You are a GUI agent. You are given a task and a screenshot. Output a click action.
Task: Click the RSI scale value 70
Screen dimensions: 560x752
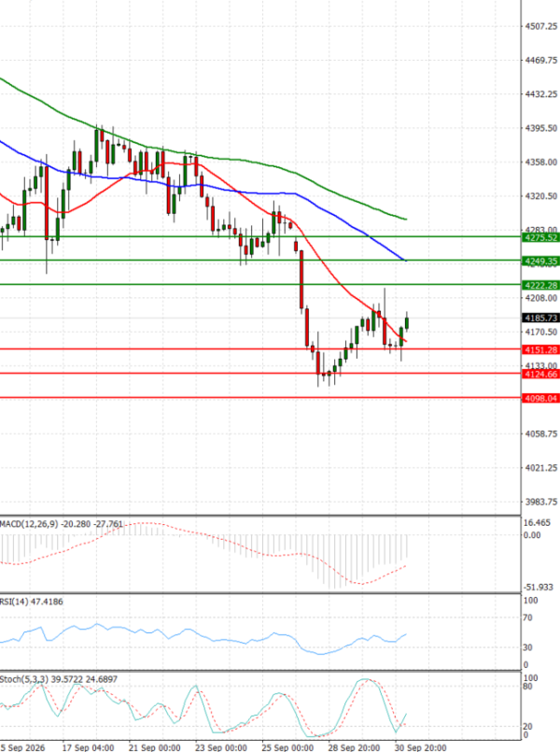tap(527, 617)
